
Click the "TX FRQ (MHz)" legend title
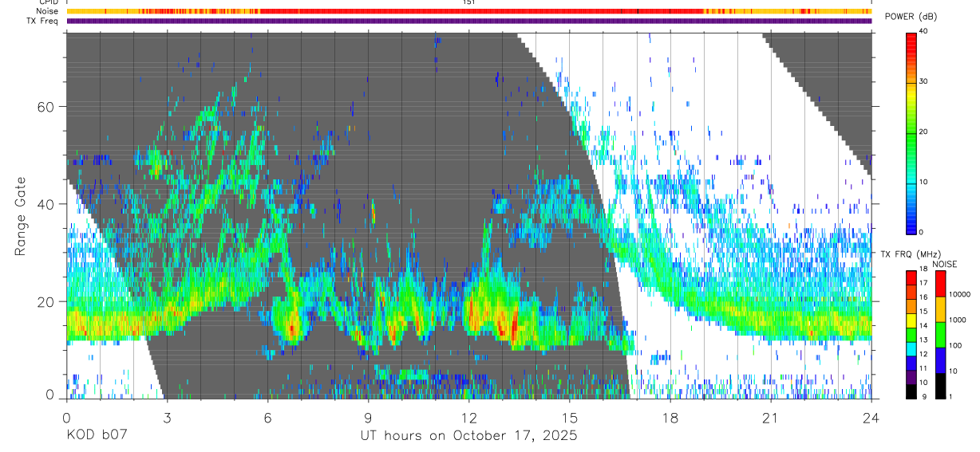click(909, 254)
